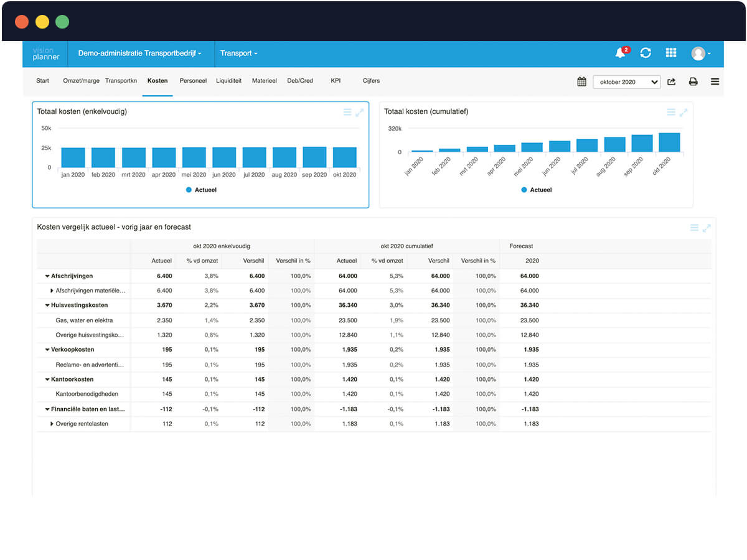Select the 'Reclame- en advertenti…' row label
Viewport: 747px width, 560px height.
click(90, 365)
